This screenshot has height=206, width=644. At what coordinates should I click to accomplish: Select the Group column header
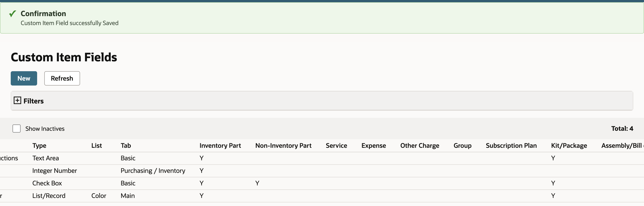click(x=462, y=146)
